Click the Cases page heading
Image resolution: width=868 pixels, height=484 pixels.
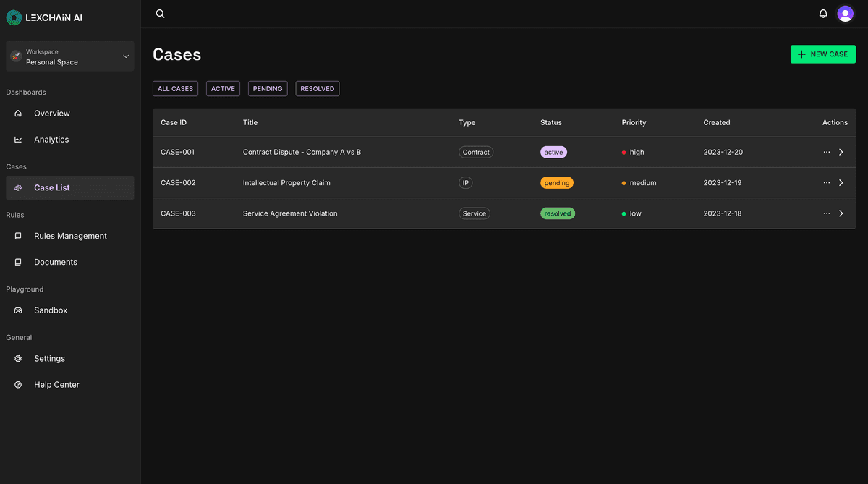177,54
